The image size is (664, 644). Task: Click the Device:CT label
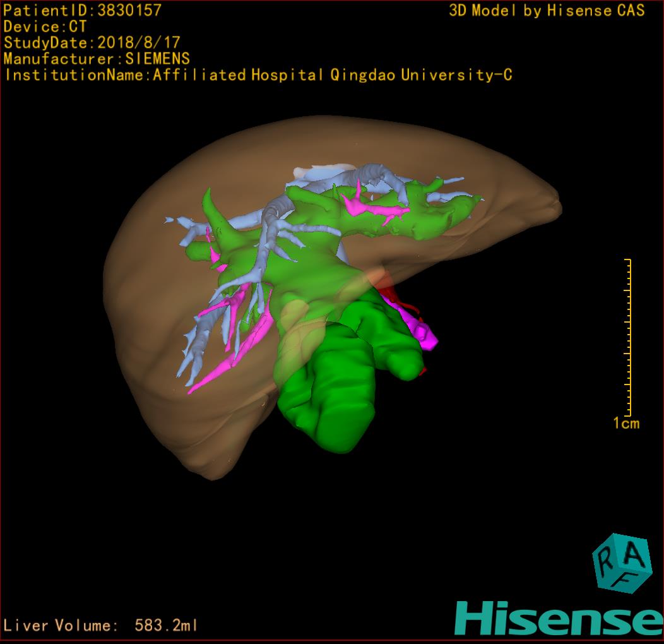point(45,27)
